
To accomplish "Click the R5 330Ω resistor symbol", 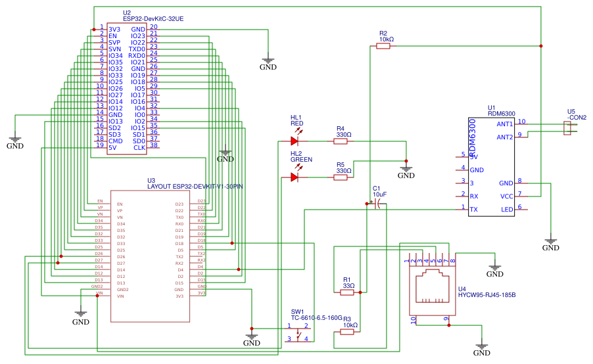I will pyautogui.click(x=341, y=177).
